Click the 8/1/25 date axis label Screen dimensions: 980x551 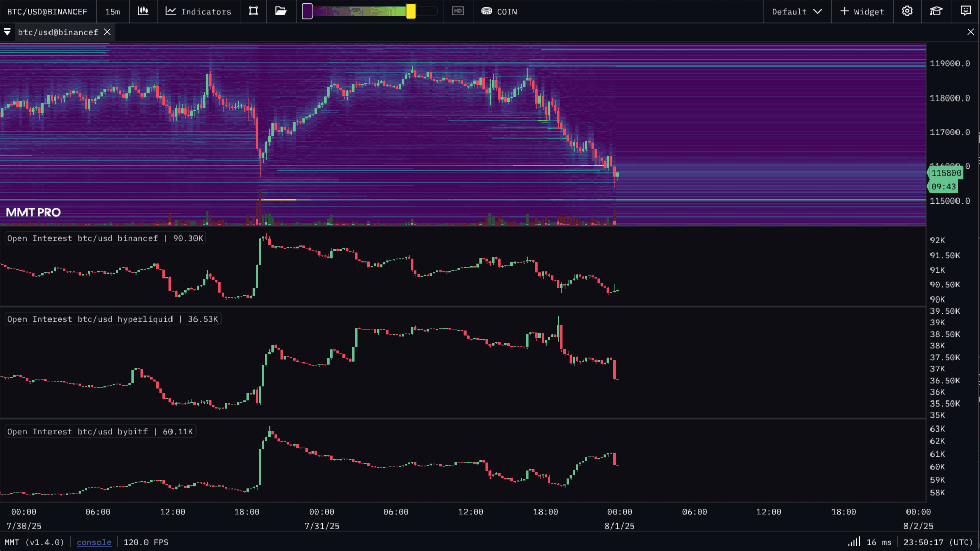coord(620,526)
